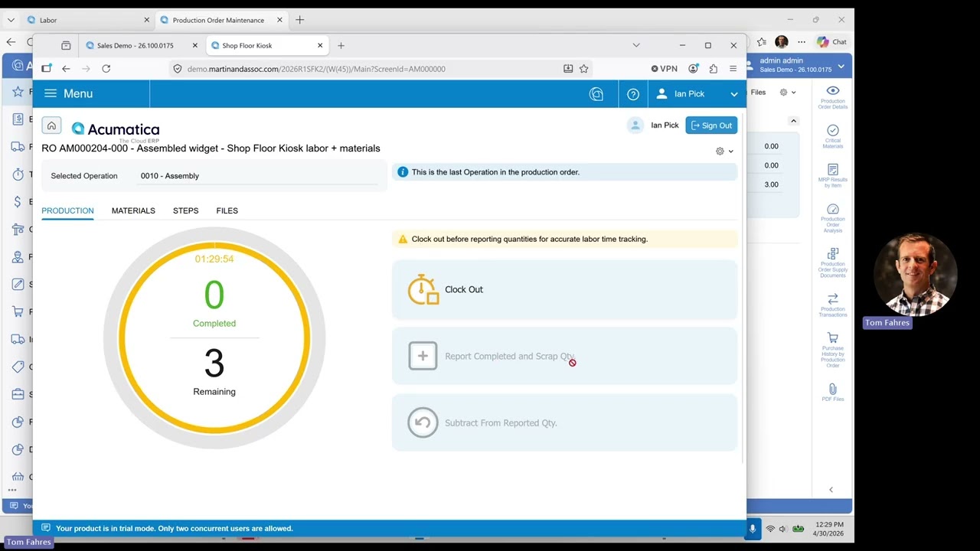980x551 pixels.
Task: Select the PRODUCTION tab
Action: click(x=67, y=210)
